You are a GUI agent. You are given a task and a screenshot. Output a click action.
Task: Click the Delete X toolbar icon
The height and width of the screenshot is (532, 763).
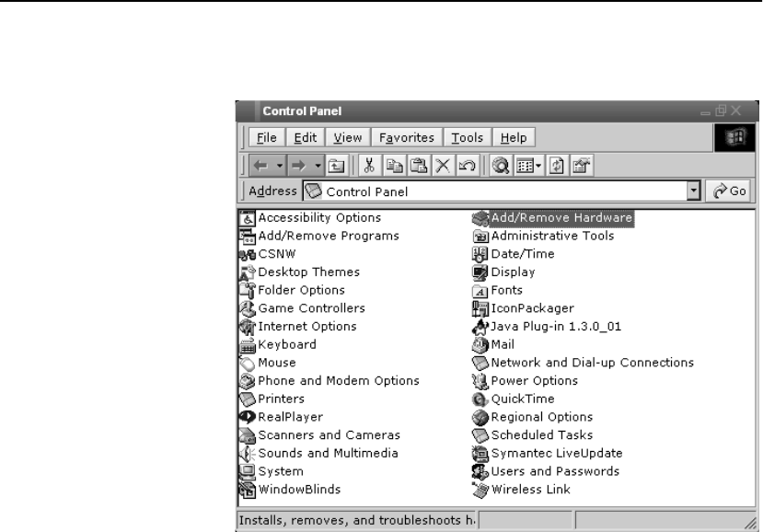click(443, 166)
